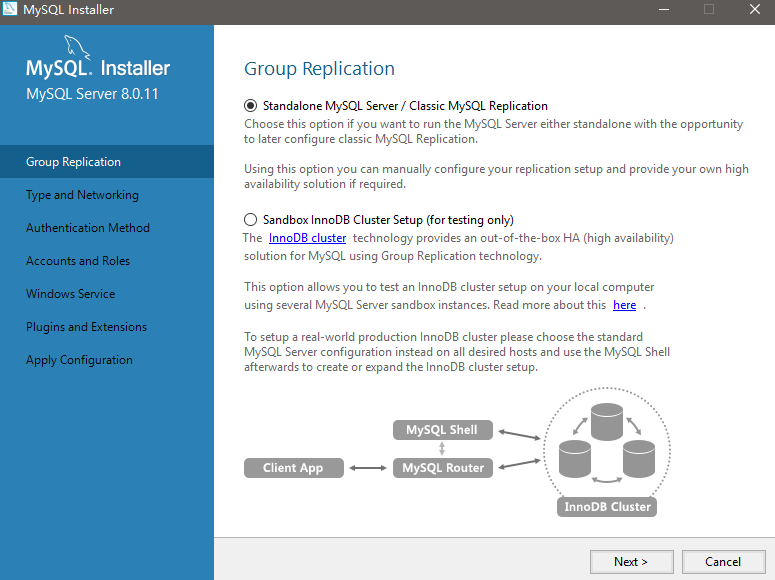This screenshot has height=580, width=775.
Task: Open Type and Networking sidebar step
Action: click(107, 195)
